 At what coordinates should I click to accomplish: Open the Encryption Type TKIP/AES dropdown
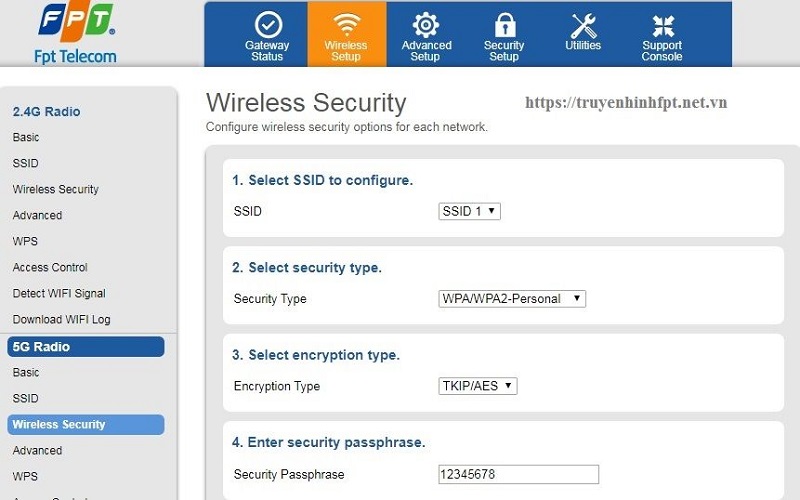click(x=477, y=385)
